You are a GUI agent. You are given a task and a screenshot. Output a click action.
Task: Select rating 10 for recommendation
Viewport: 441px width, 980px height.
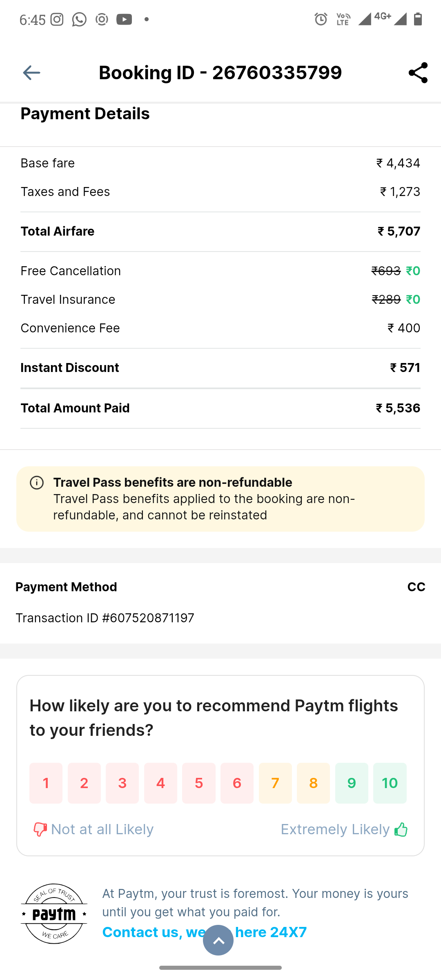point(390,783)
